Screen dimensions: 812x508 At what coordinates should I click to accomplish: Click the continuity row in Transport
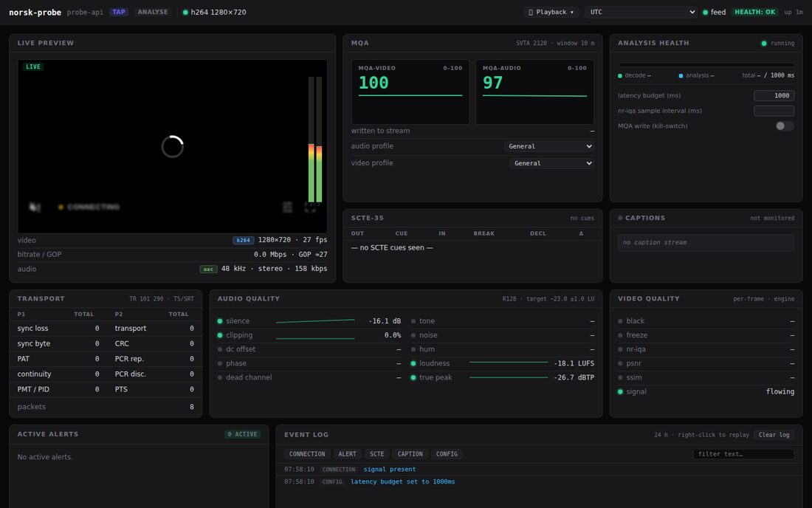click(58, 374)
